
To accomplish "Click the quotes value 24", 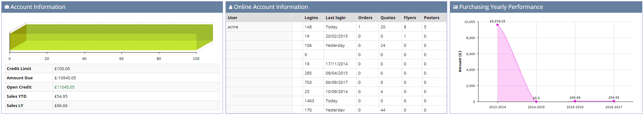I will [383, 46].
